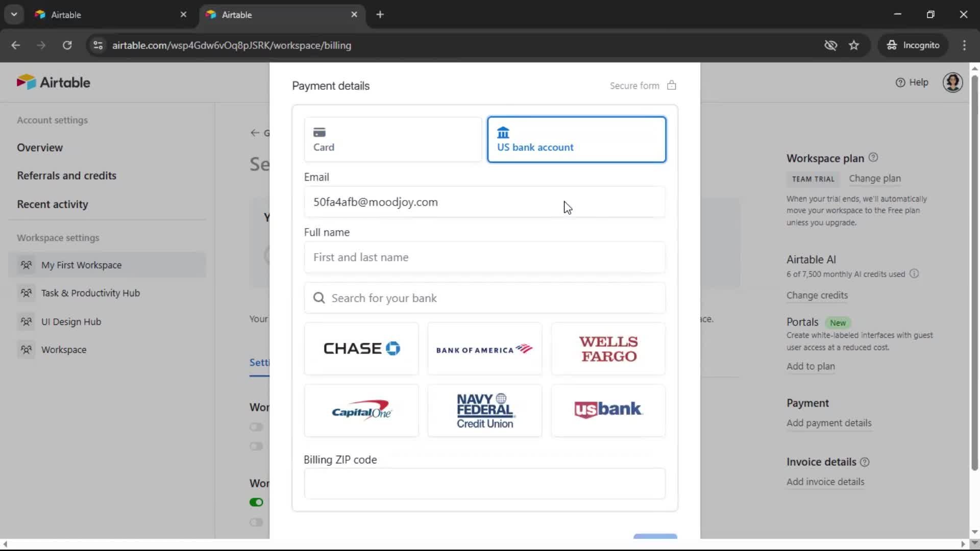Click the Incognito indicator

click(x=913, y=45)
